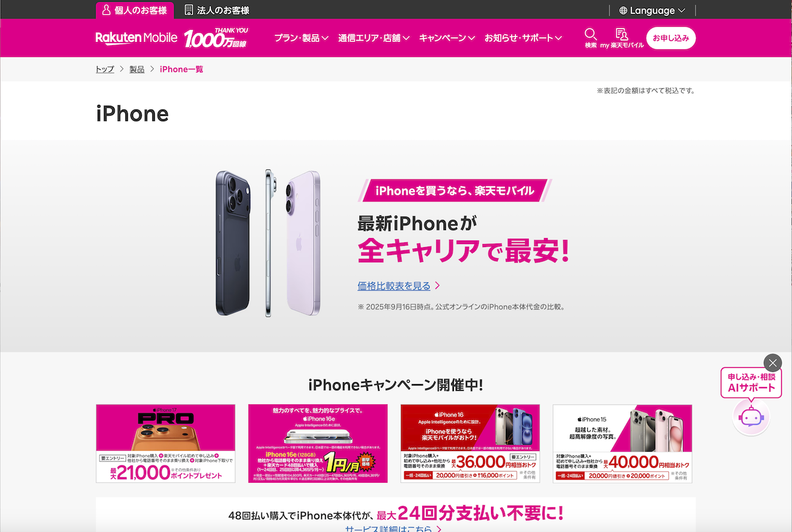Switch to 法人のお客様 tab
The height and width of the screenshot is (532, 792).
pos(217,10)
